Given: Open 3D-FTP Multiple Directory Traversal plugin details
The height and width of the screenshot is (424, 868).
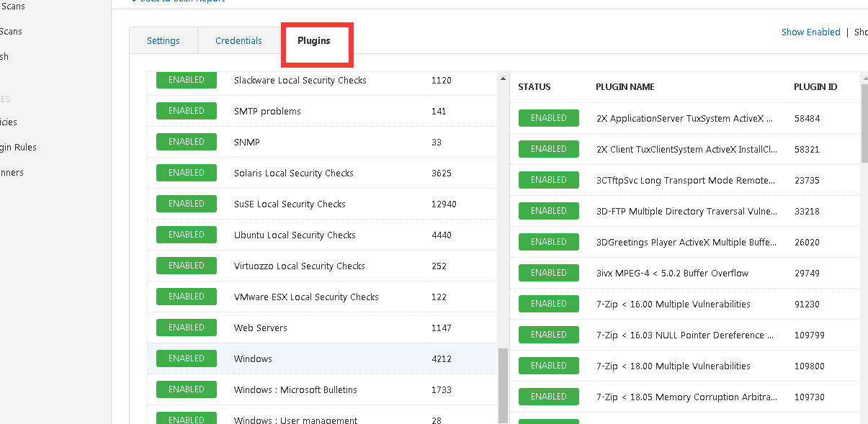Looking at the screenshot, I should (x=686, y=212).
